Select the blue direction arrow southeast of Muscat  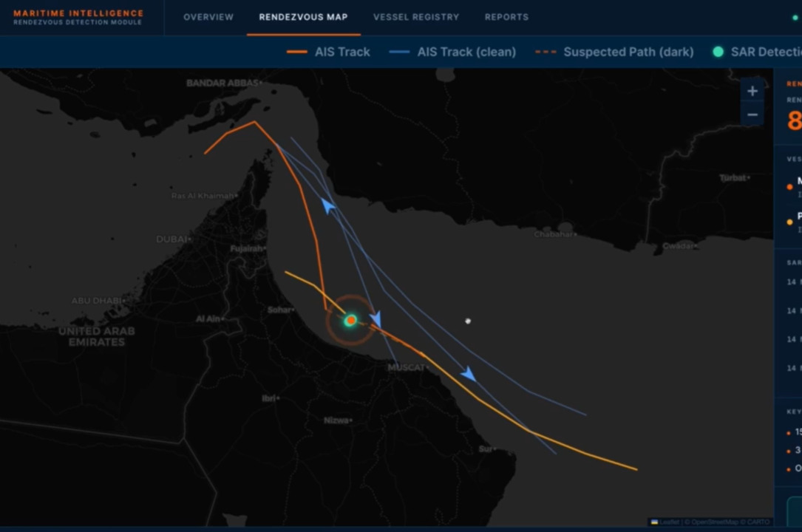click(x=470, y=375)
